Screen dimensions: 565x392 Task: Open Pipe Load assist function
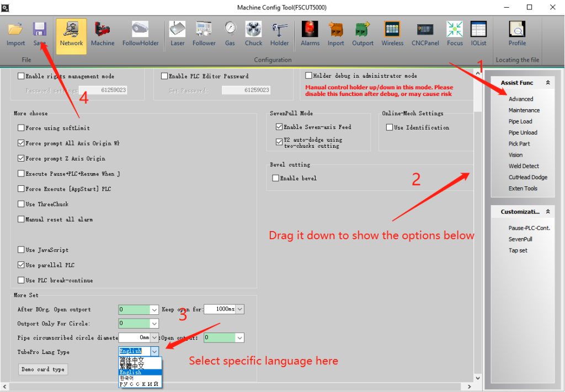click(x=520, y=121)
